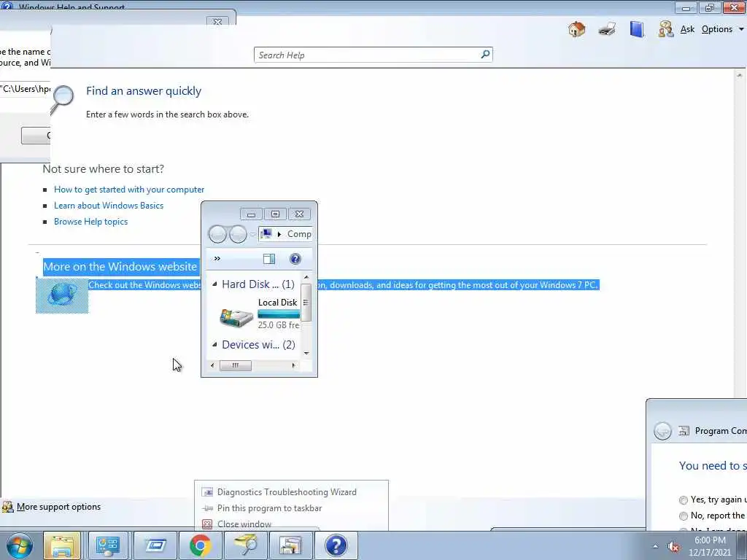Toggle the preview pane icon
Screen dimensions: 747x560
pos(269,259)
